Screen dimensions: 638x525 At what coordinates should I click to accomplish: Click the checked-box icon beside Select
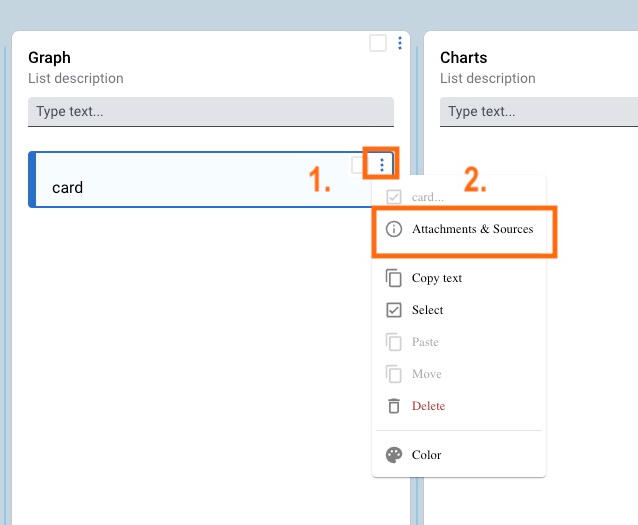[x=393, y=310]
